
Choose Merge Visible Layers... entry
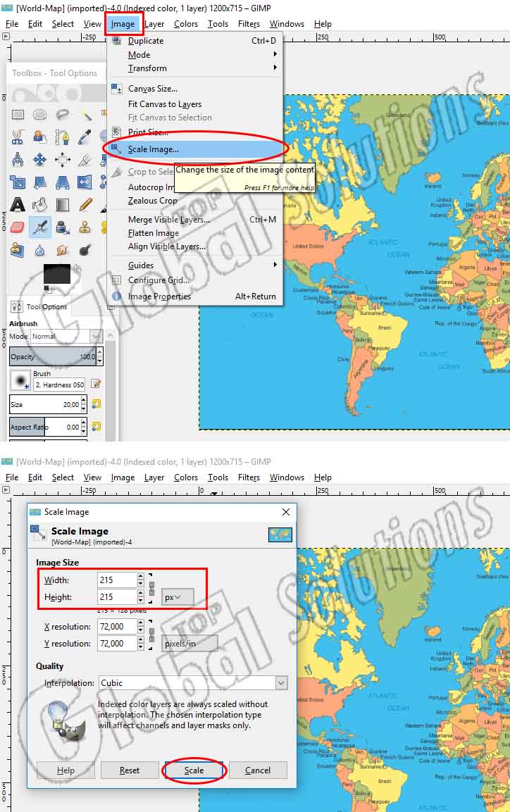coord(194,220)
